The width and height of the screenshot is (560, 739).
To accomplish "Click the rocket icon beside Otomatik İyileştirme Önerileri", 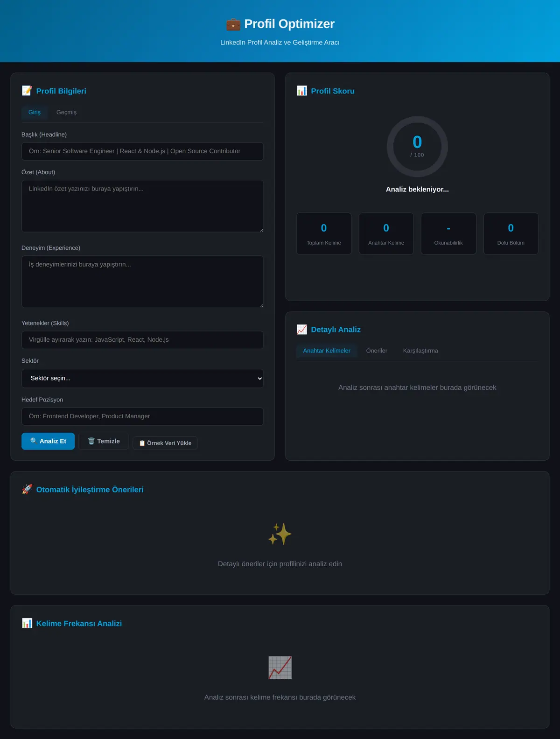I will pos(27,489).
